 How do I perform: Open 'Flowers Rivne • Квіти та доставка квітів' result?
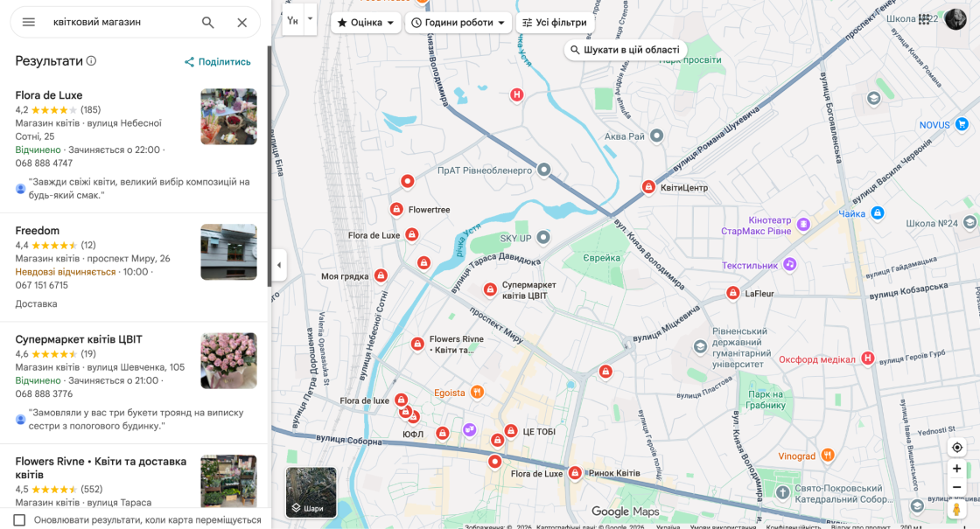coord(101,468)
